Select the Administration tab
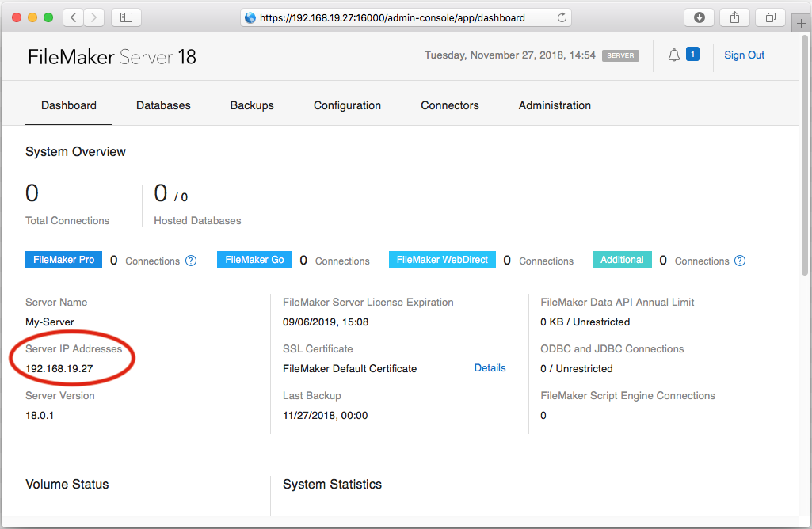 click(x=555, y=105)
